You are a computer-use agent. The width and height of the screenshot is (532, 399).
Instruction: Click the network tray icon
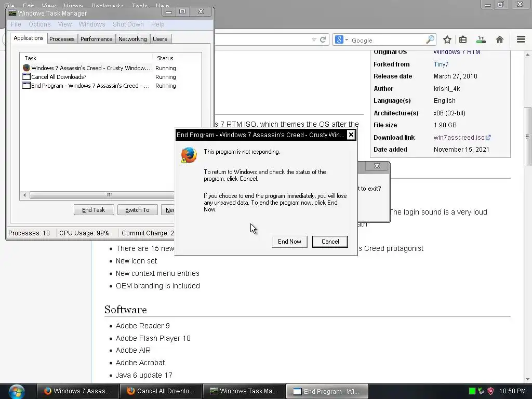click(481, 391)
